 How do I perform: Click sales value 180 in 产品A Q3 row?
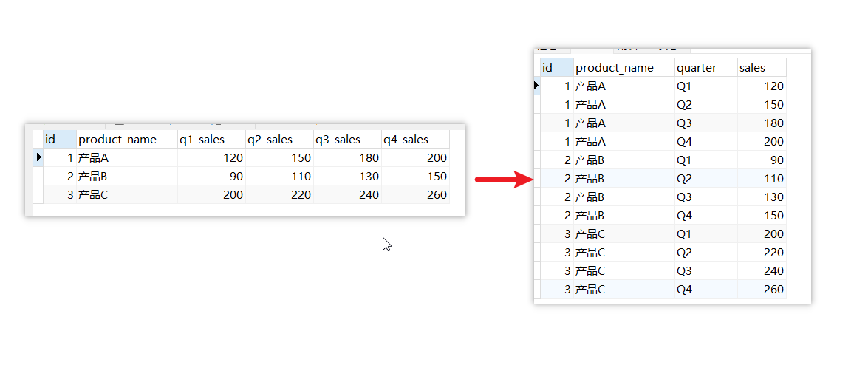[x=762, y=123]
